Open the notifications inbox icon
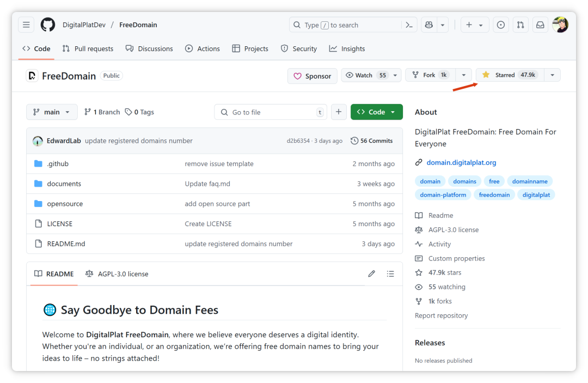Viewport: 588px width, 383px height. 540,25
